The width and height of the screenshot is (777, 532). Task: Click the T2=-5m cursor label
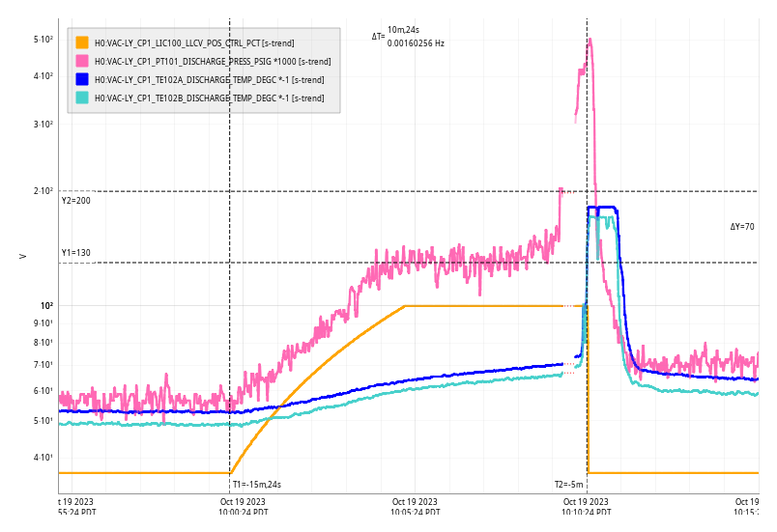click(x=568, y=485)
